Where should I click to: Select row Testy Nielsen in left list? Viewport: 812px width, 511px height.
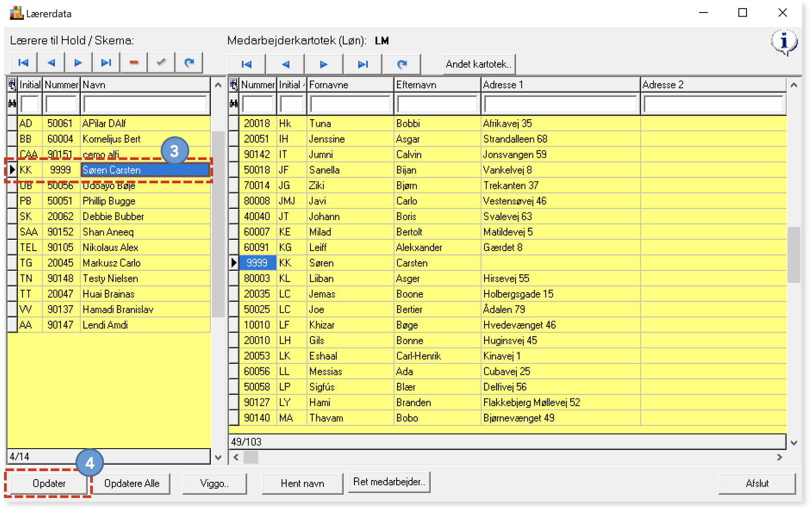coord(109,278)
